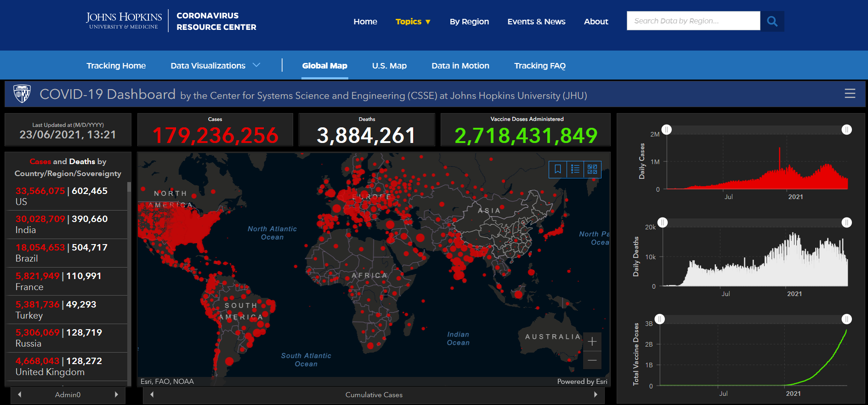Open the About menu item
Image resolution: width=868 pixels, height=405 pixels.
pos(596,22)
